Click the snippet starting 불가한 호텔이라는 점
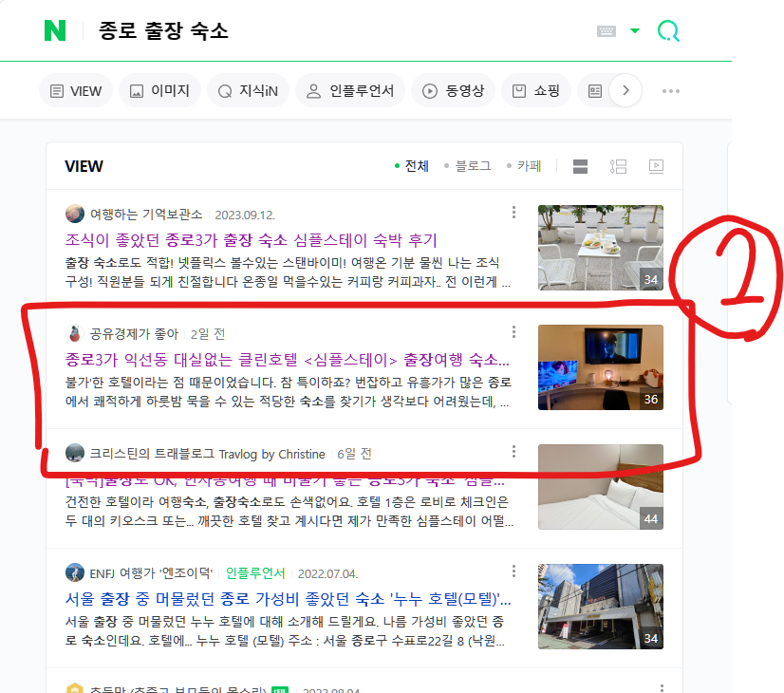The width and height of the screenshot is (784, 693). point(288,392)
